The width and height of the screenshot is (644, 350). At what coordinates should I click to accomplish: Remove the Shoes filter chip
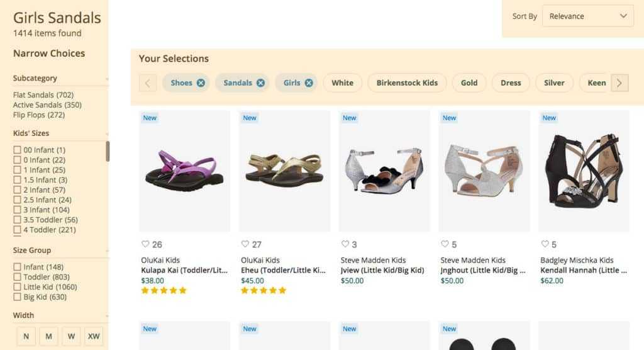(201, 82)
